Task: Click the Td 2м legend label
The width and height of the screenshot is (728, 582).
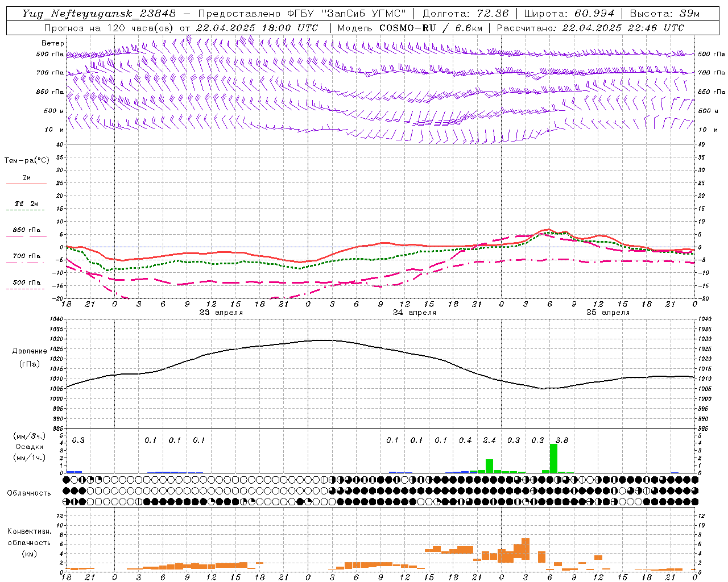Action: (26, 203)
